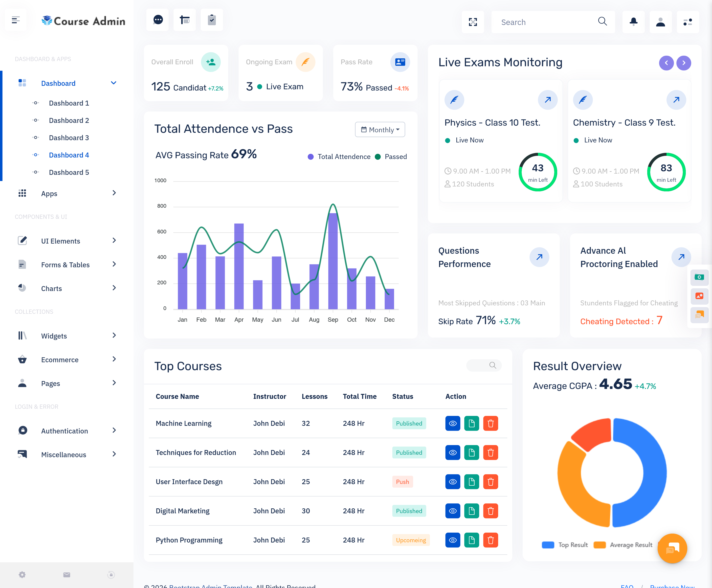Click the search magnifier icon in top bar
This screenshot has height=588, width=712.
[602, 21]
